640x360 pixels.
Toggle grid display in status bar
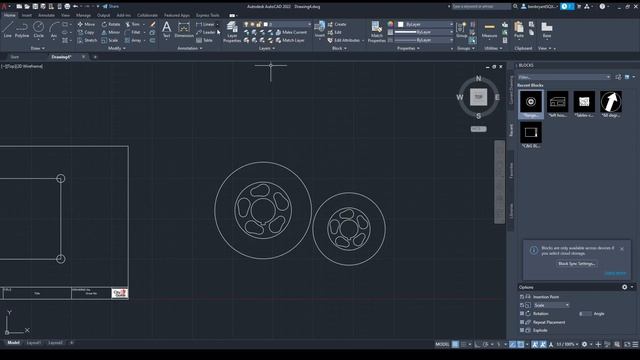pos(455,344)
